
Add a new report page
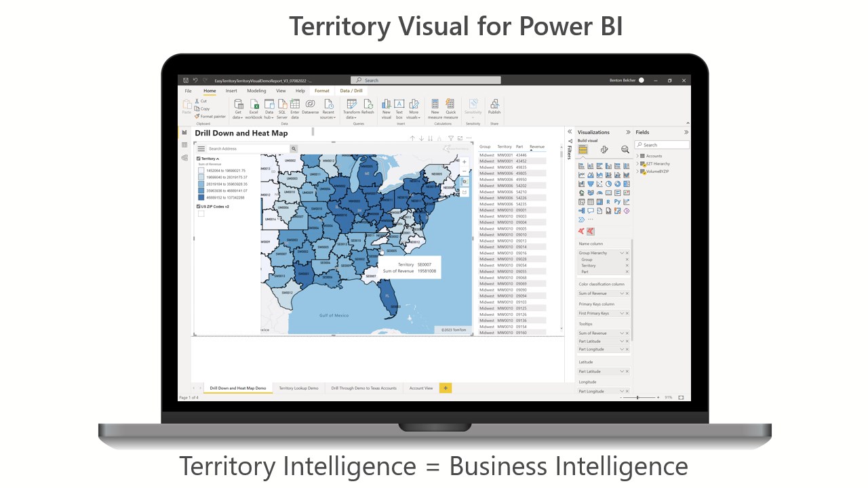tap(446, 388)
